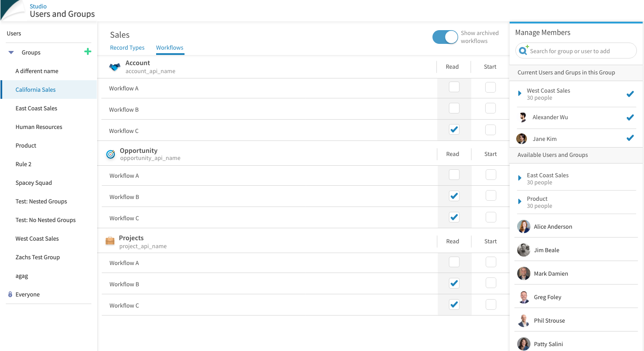Viewport: 644px width, 351px height.
Task: Open the Users section in sidebar
Action: 14,34
